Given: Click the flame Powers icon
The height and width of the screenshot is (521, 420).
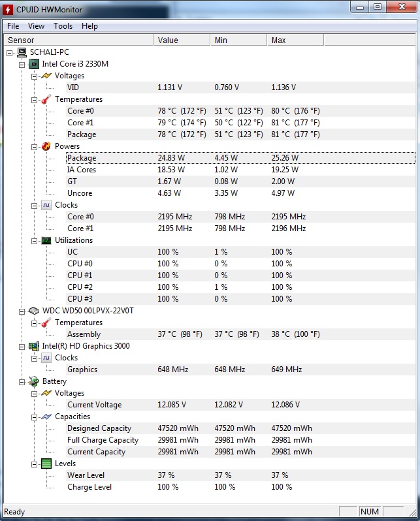Looking at the screenshot, I should [46, 146].
